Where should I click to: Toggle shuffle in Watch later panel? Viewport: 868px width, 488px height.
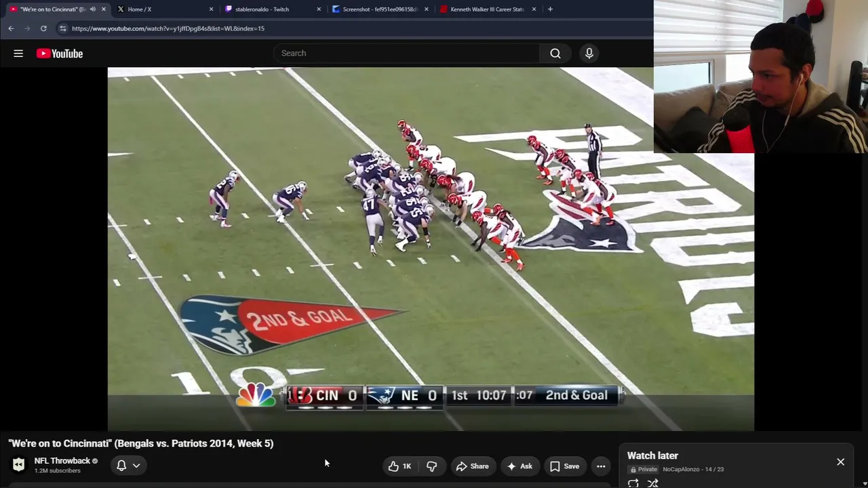(653, 483)
